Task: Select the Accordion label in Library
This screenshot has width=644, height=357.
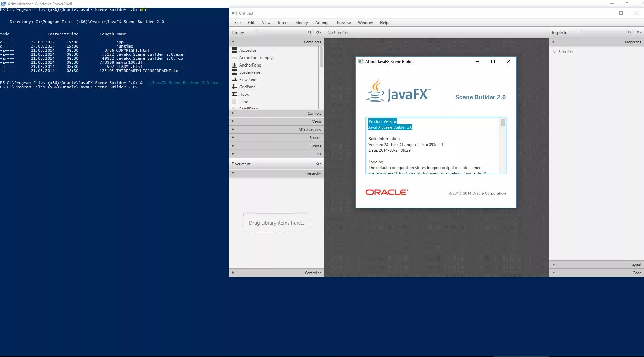Action: coord(248,50)
